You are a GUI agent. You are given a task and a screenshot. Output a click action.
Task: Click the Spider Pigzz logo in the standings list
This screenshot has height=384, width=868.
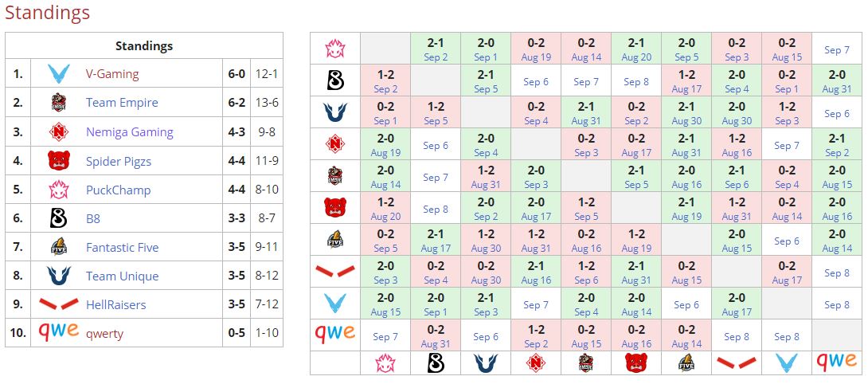coord(58,161)
